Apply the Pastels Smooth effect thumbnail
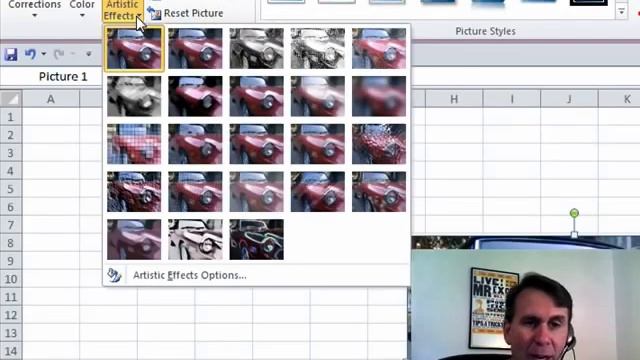 pos(318,191)
